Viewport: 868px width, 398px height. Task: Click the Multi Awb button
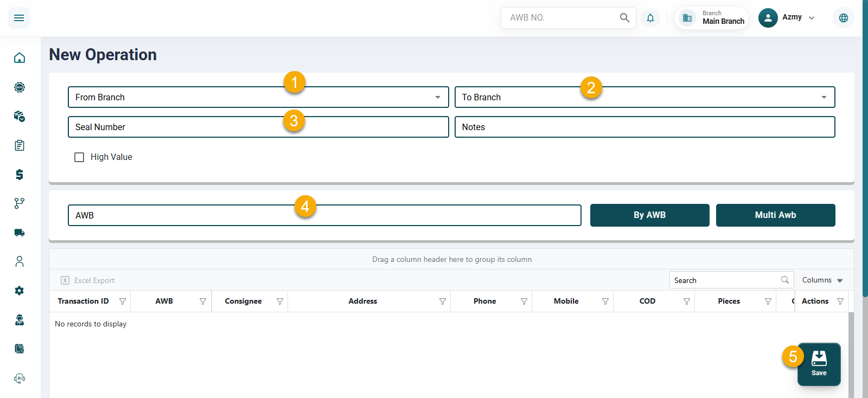coord(775,215)
